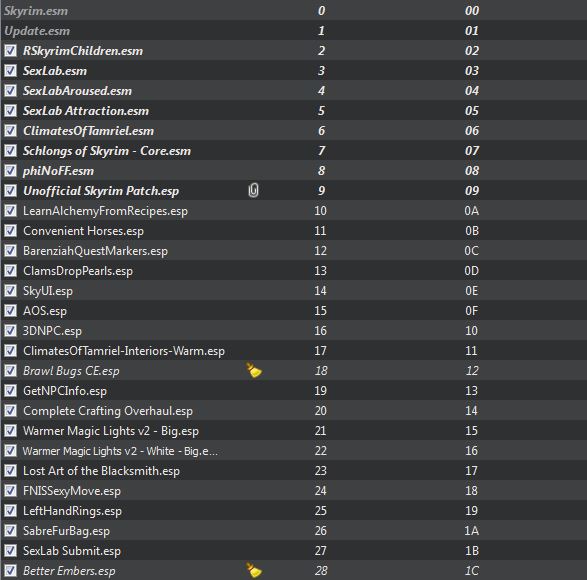This screenshot has width=587, height=580.
Task: Click mod index 0D of ClamsDropPearls.esp
Action: (x=472, y=271)
